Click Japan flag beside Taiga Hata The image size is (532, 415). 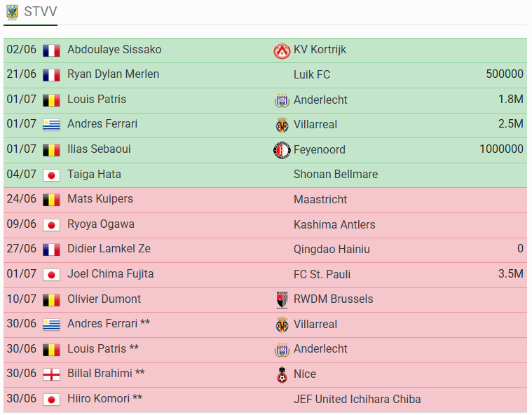(x=52, y=175)
